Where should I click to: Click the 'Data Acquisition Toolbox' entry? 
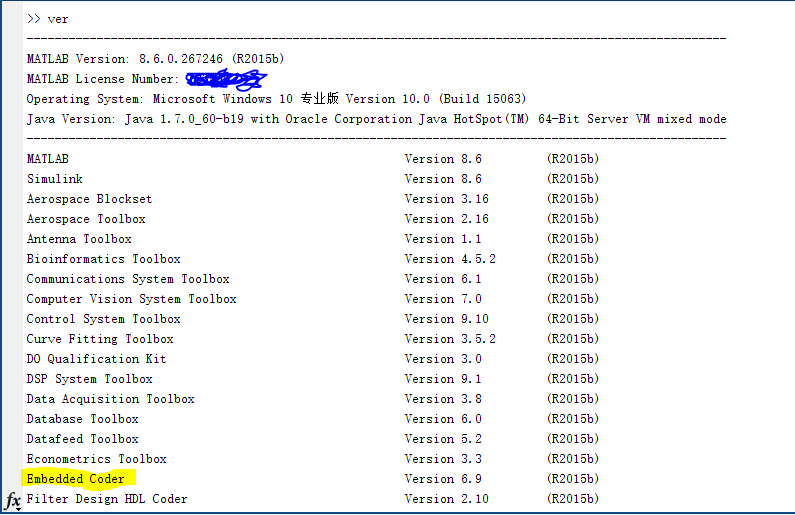[x=111, y=399]
